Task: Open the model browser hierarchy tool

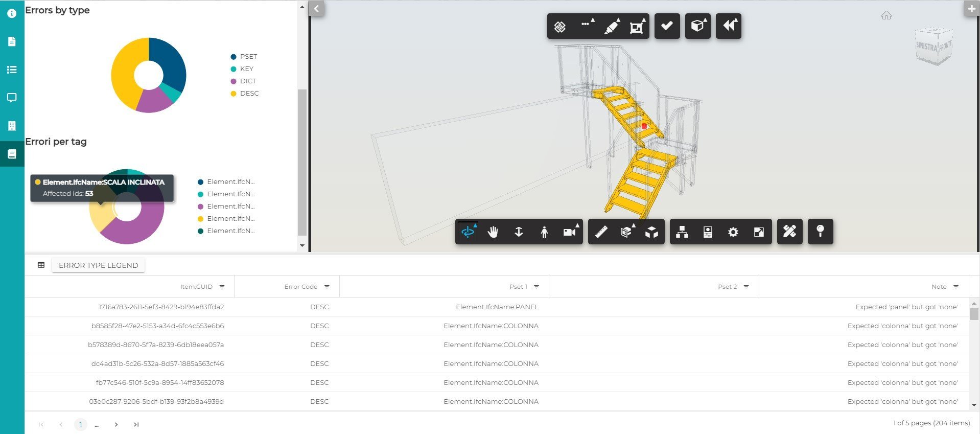Action: tap(682, 232)
